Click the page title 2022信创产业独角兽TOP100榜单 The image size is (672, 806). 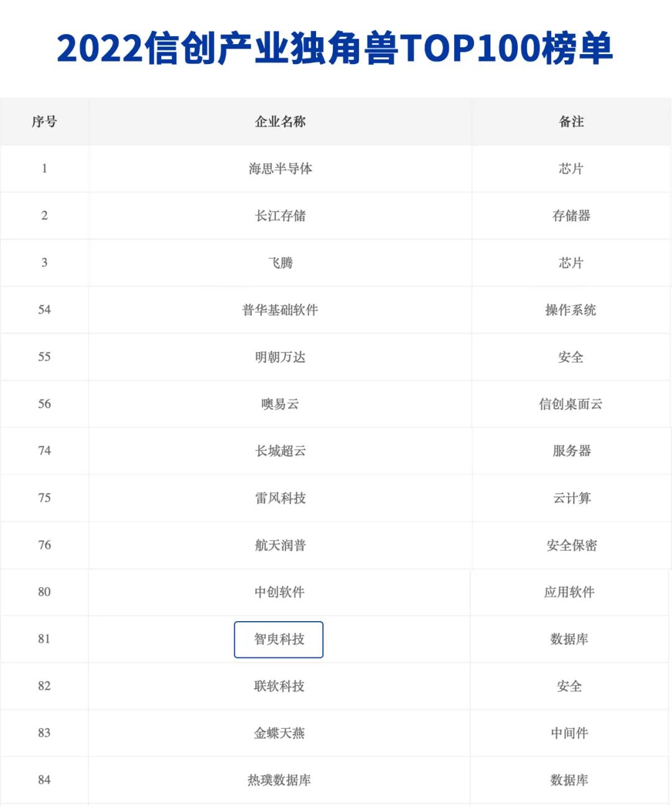[335, 49]
